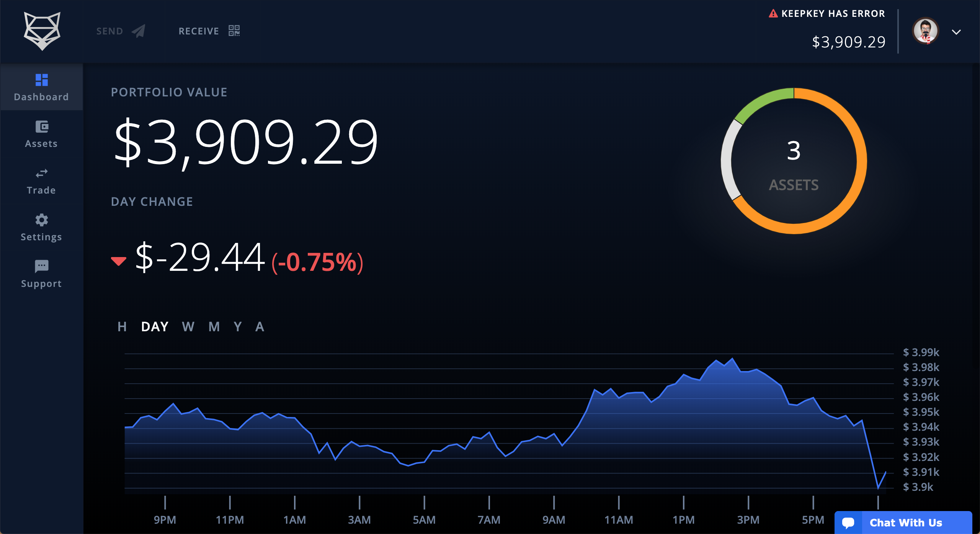Switch chart range to M (month)

coord(214,327)
